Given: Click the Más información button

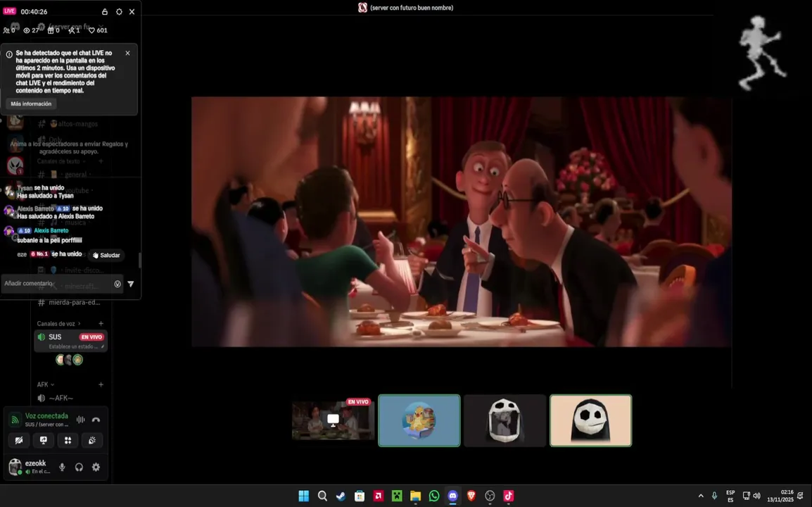Looking at the screenshot, I should click(31, 104).
